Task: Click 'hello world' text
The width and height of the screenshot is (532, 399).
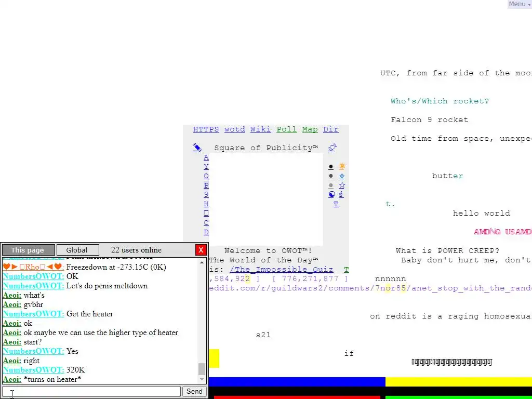Action: 481,214
